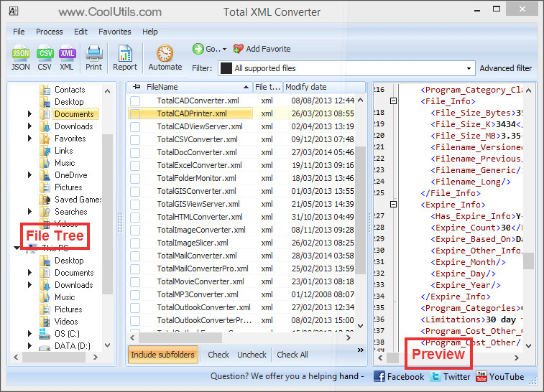The height and width of the screenshot is (392, 544).
Task: Click the JSON conversion icon
Action: click(x=20, y=53)
